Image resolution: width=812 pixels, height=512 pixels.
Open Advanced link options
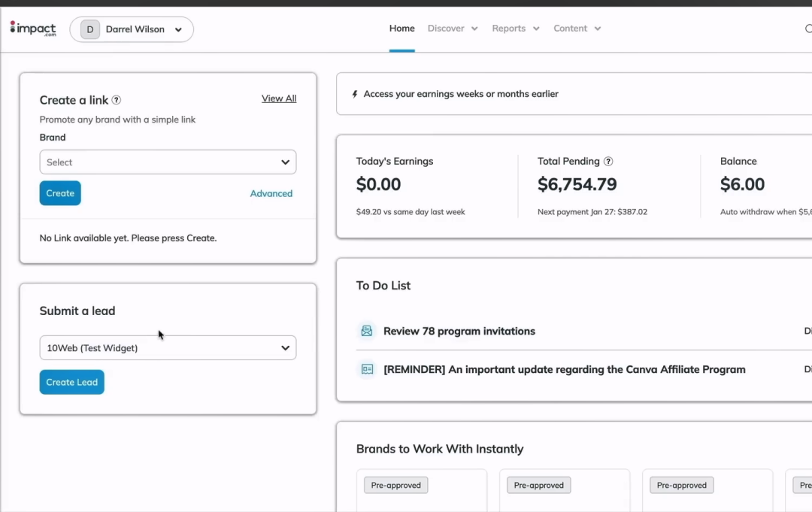271,194
